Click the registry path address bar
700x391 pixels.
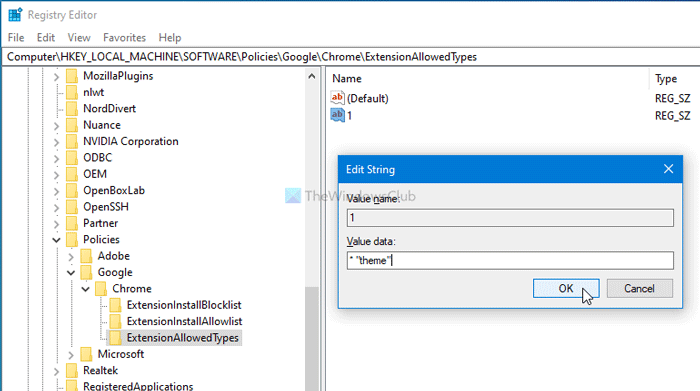[351, 57]
